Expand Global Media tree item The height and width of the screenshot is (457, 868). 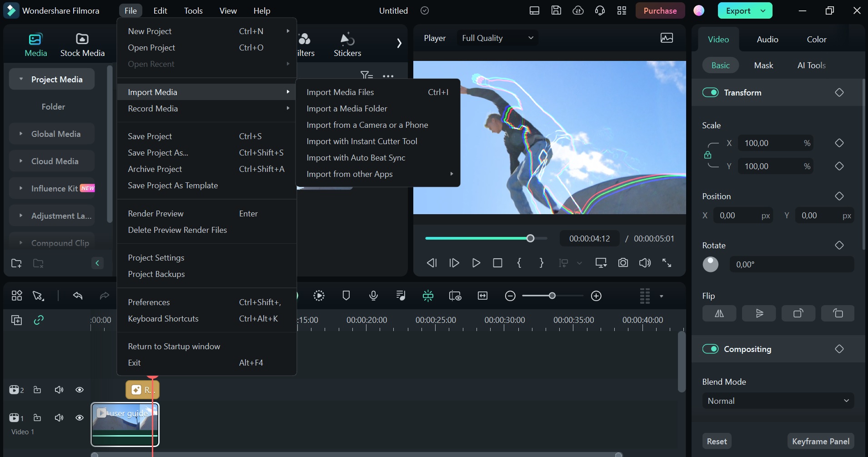click(x=21, y=134)
